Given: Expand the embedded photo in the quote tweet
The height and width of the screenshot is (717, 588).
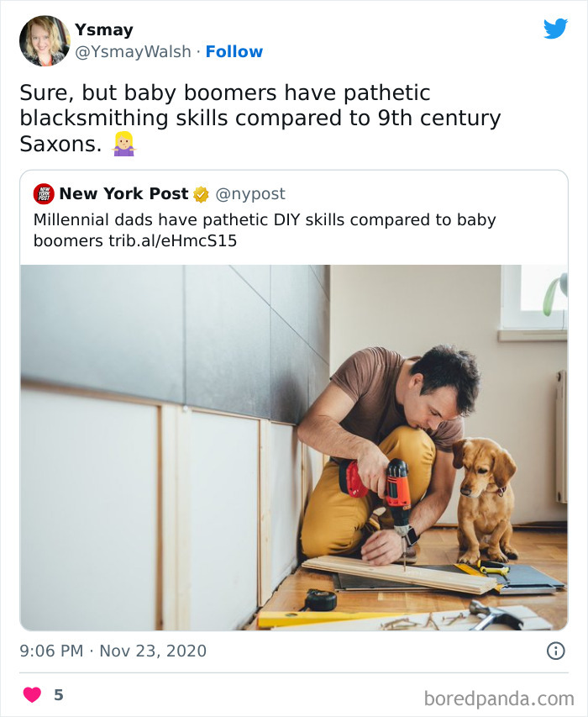Looking at the screenshot, I should tap(294, 445).
